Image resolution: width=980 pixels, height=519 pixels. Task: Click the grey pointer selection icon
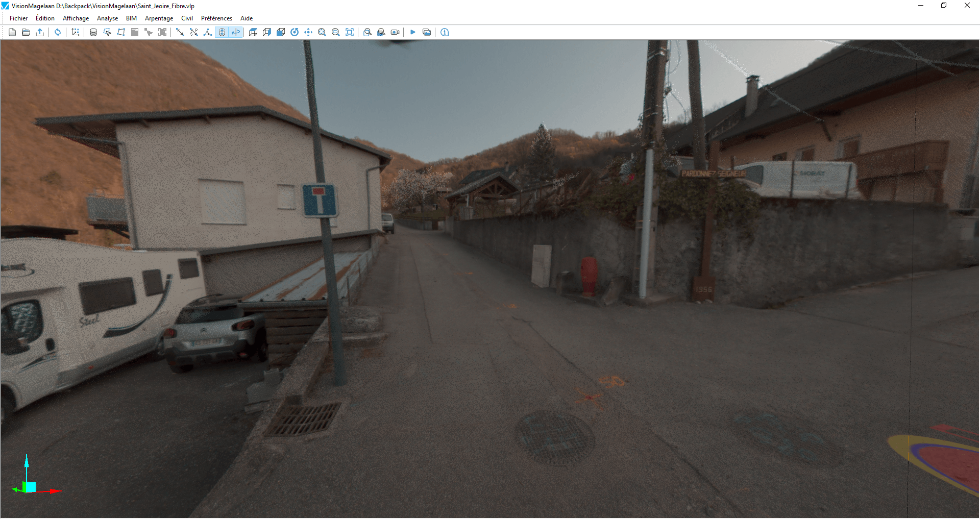click(x=149, y=32)
